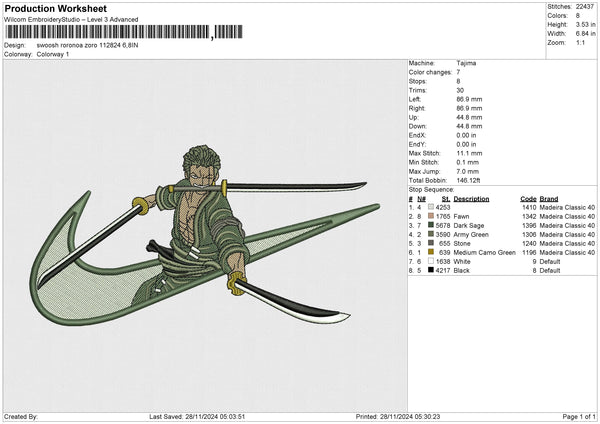Viewport: 600px width, 424px height.
Task: Click the Fawn color swatch
Action: click(431, 216)
